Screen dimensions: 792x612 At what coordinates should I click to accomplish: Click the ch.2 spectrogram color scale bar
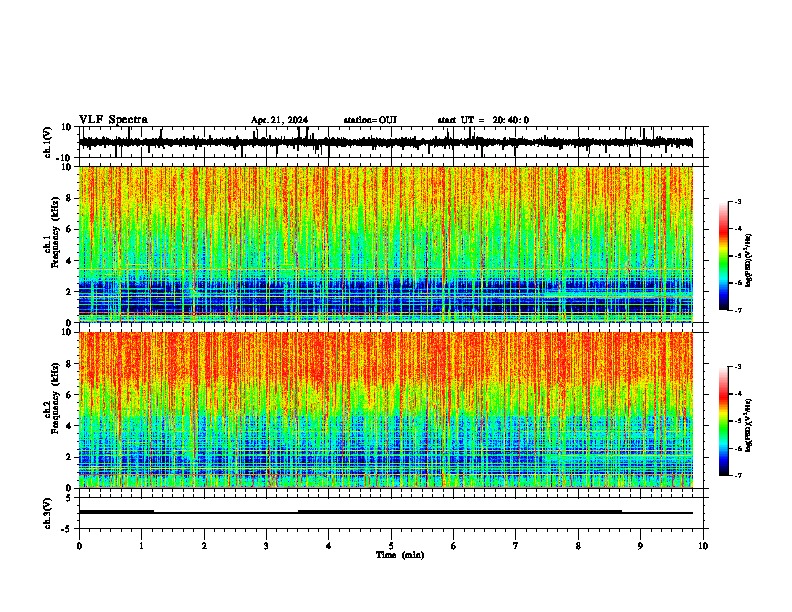tap(724, 421)
